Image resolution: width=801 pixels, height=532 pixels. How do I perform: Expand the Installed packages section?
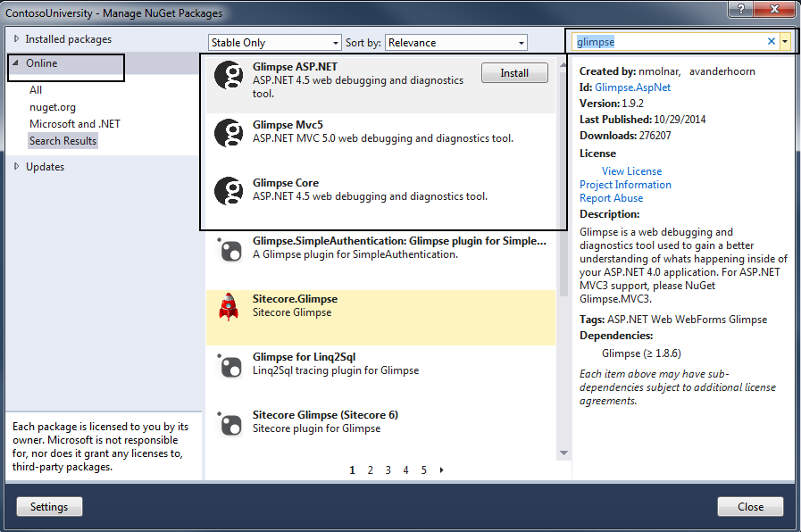pos(16,38)
